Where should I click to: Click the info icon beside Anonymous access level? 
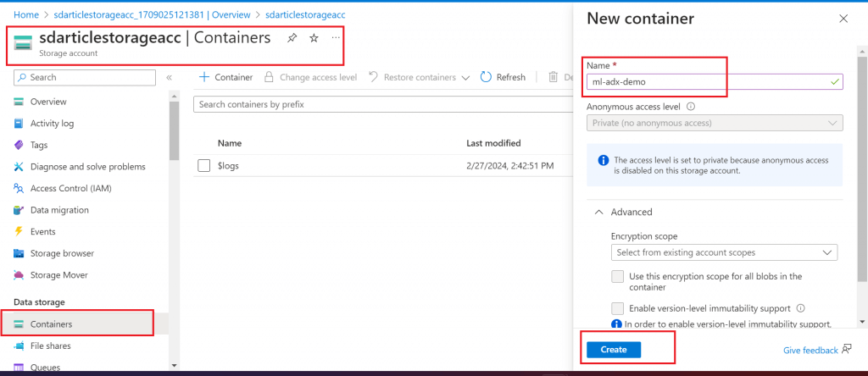click(691, 107)
